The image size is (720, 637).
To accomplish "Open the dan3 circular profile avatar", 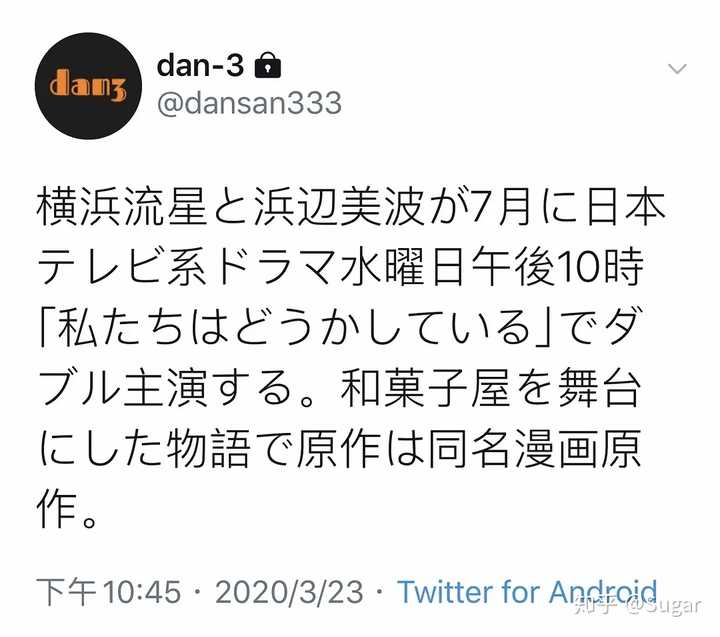I will point(88,86).
